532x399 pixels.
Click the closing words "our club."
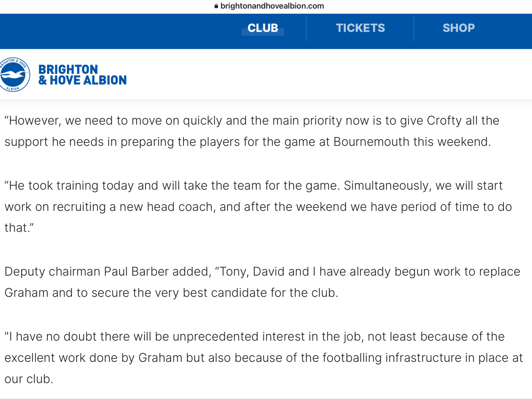pyautogui.click(x=29, y=379)
